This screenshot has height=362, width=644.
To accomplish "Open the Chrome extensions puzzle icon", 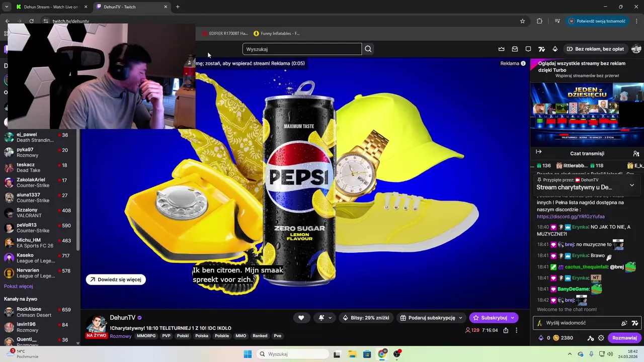I will pos(539,21).
